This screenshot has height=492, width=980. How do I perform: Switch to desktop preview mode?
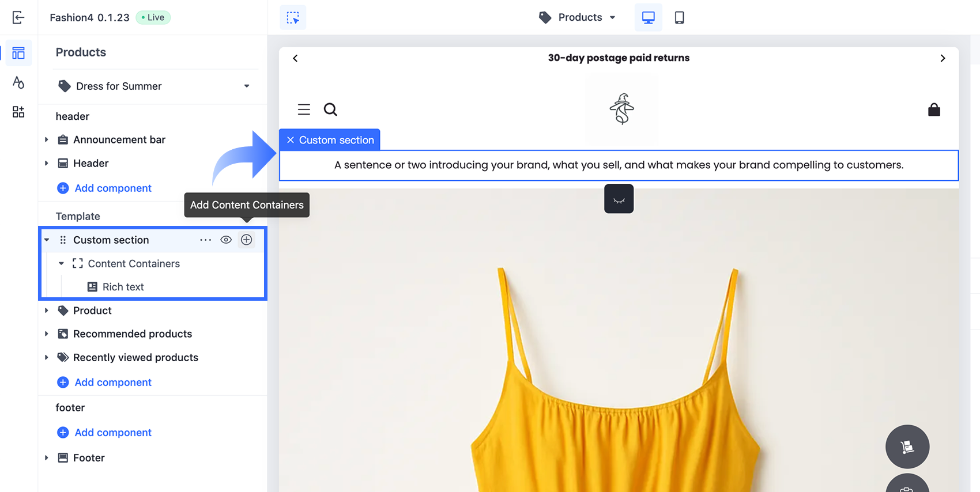(649, 17)
